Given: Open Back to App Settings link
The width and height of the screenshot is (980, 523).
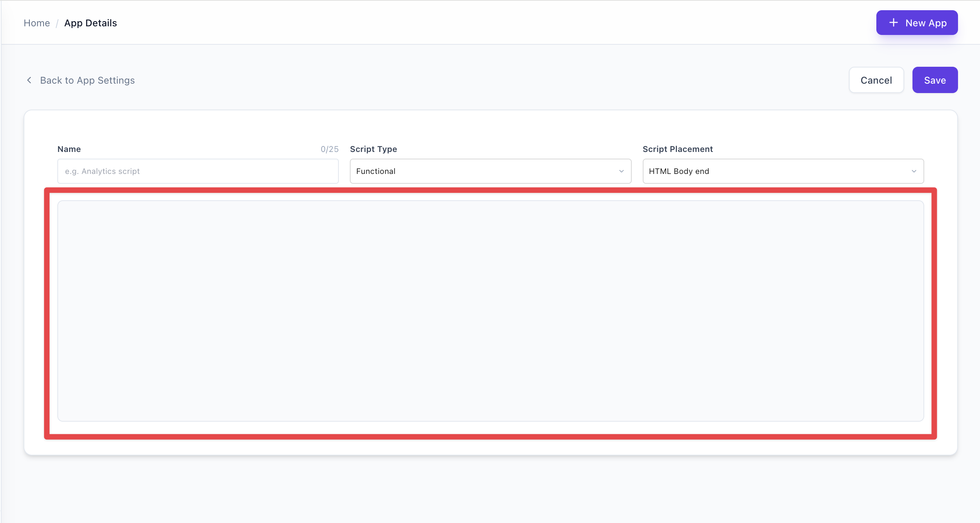Looking at the screenshot, I should tap(87, 80).
